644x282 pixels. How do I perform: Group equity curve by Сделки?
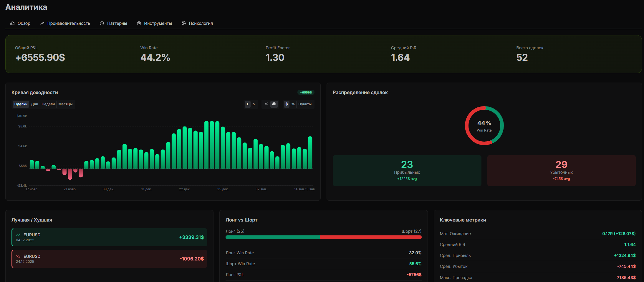(21, 104)
